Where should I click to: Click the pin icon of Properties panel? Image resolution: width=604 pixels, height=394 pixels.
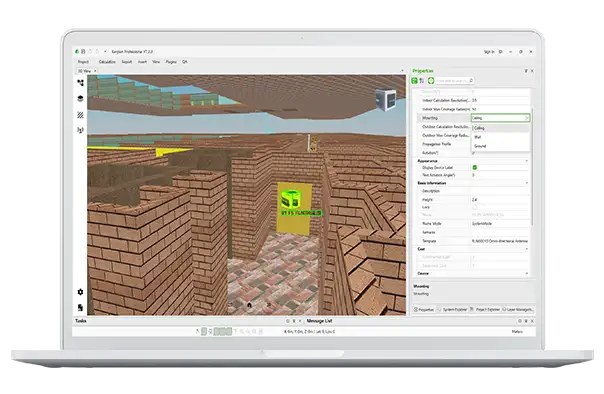(x=526, y=71)
